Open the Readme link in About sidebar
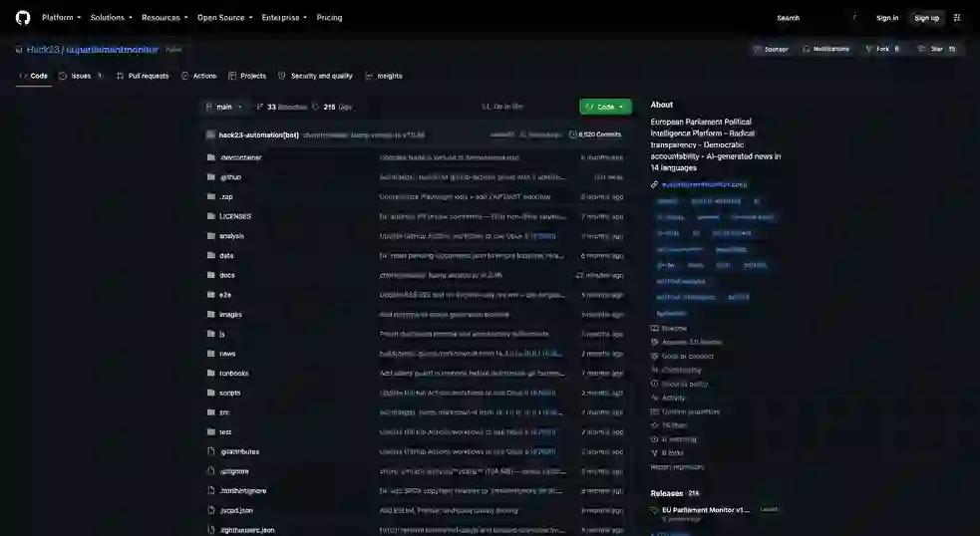 (674, 328)
